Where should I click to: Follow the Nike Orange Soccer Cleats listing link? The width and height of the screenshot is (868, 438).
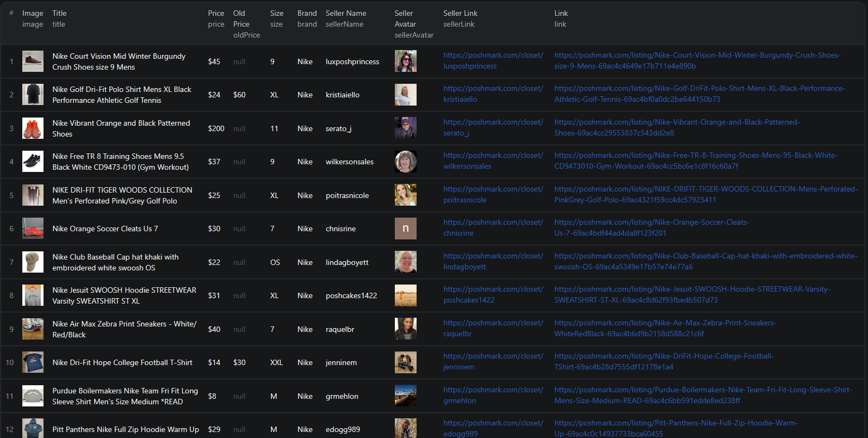(x=651, y=227)
